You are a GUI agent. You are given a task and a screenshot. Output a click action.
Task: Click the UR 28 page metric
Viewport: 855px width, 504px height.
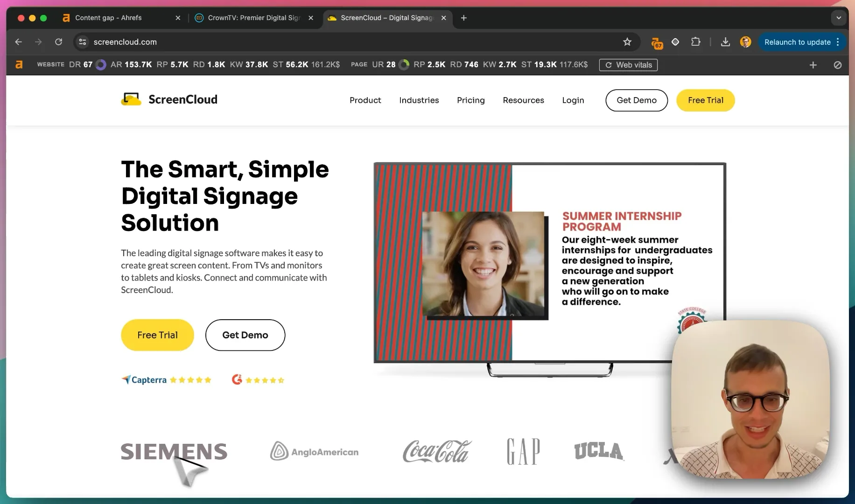[x=384, y=65]
